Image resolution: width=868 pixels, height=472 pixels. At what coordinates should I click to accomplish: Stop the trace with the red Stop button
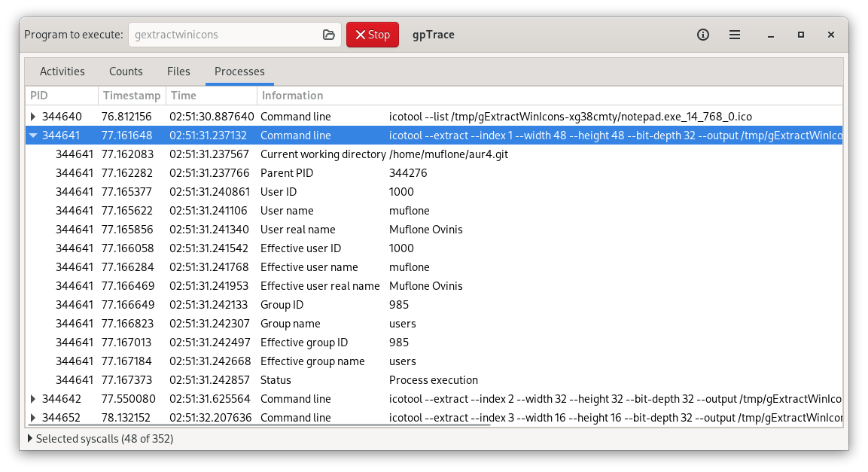pos(373,35)
